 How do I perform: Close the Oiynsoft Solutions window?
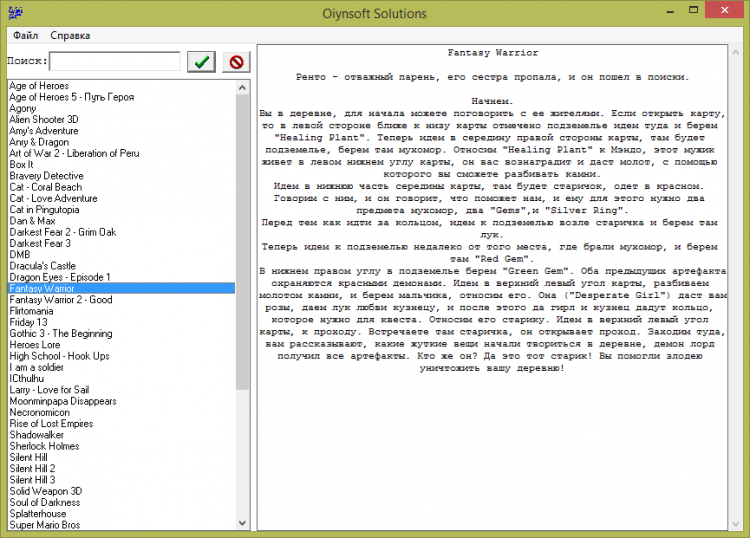point(724,11)
